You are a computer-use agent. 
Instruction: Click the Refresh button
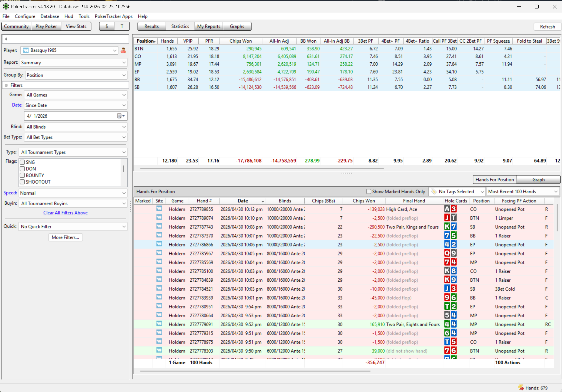547,27
